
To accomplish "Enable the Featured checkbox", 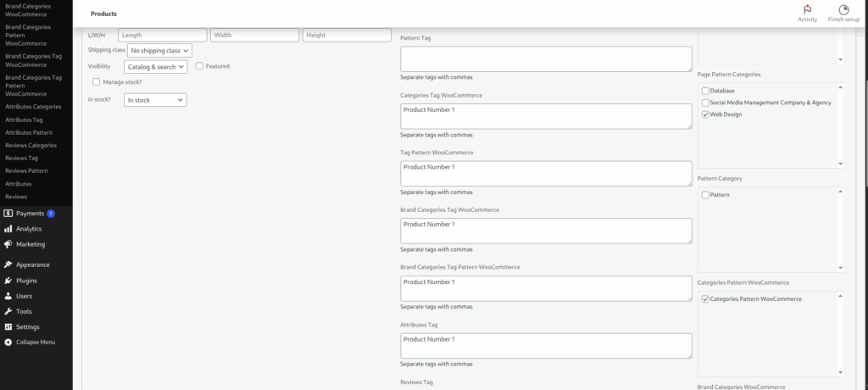I will pos(199,66).
